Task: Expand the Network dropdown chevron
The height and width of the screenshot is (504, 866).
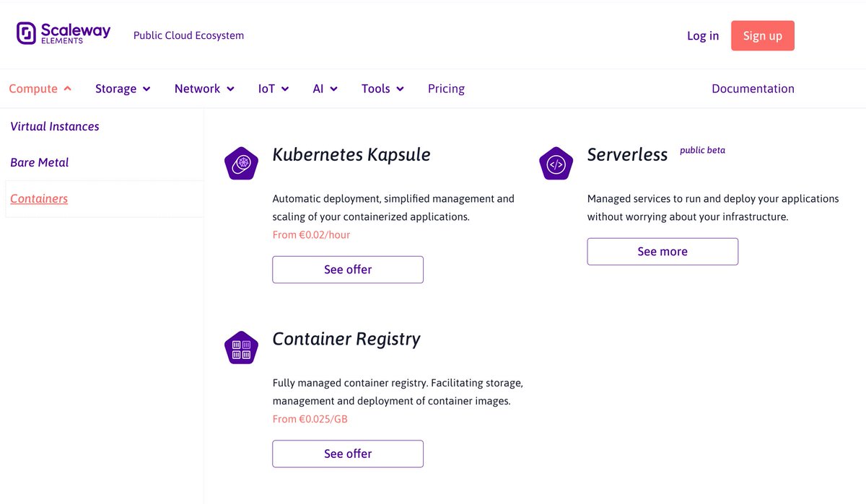Action: 230,89
